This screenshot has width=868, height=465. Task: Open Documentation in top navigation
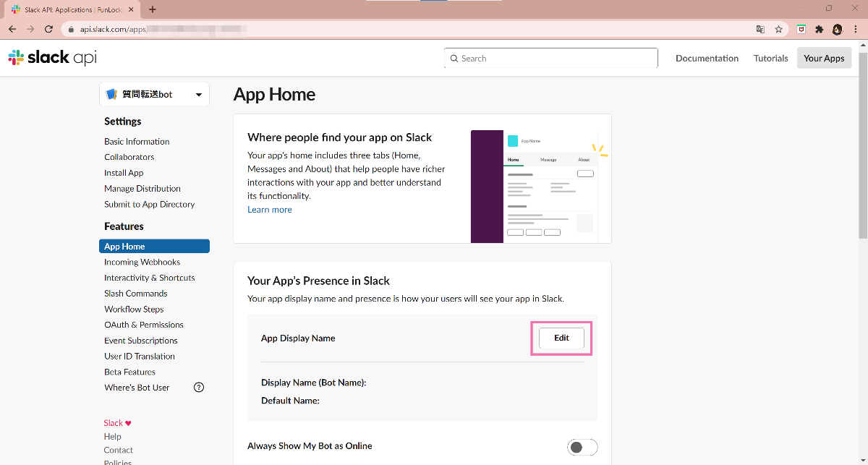point(707,59)
